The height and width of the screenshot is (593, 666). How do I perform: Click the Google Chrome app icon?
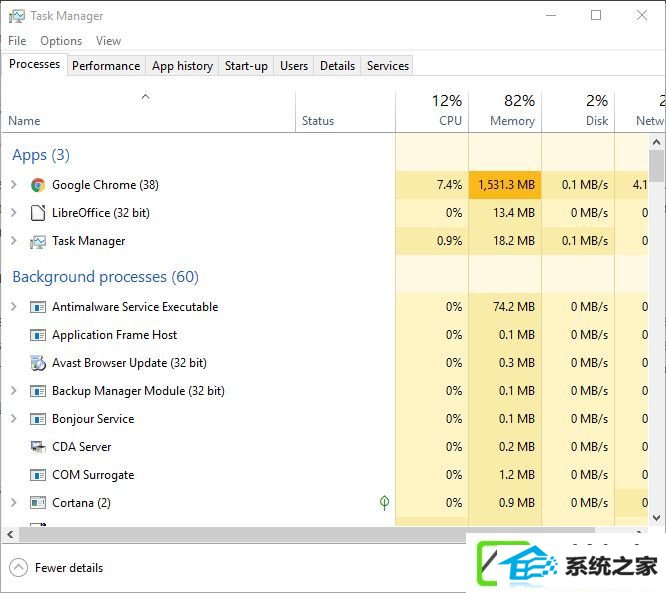click(38, 185)
